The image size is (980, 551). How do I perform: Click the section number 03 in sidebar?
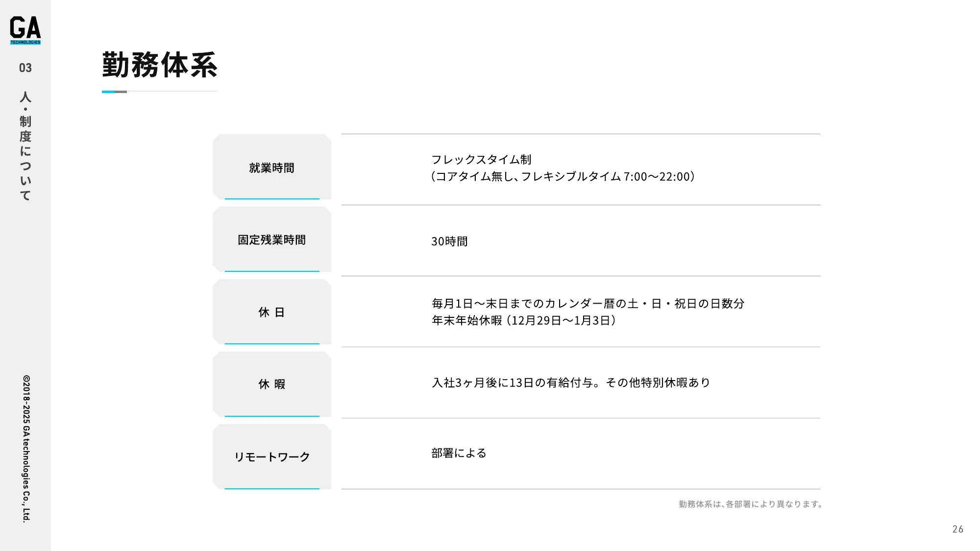[25, 68]
